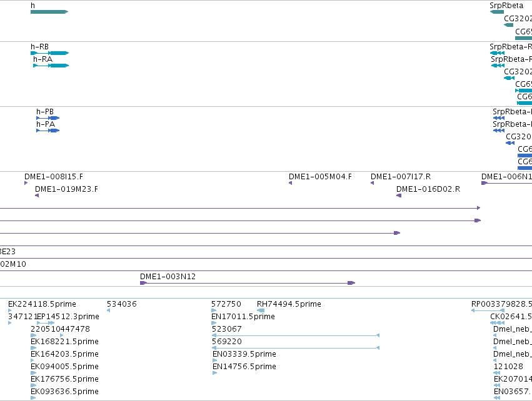Select the DME1-019M23.F marker arrow
This screenshot has height=401, width=532.
(37, 196)
